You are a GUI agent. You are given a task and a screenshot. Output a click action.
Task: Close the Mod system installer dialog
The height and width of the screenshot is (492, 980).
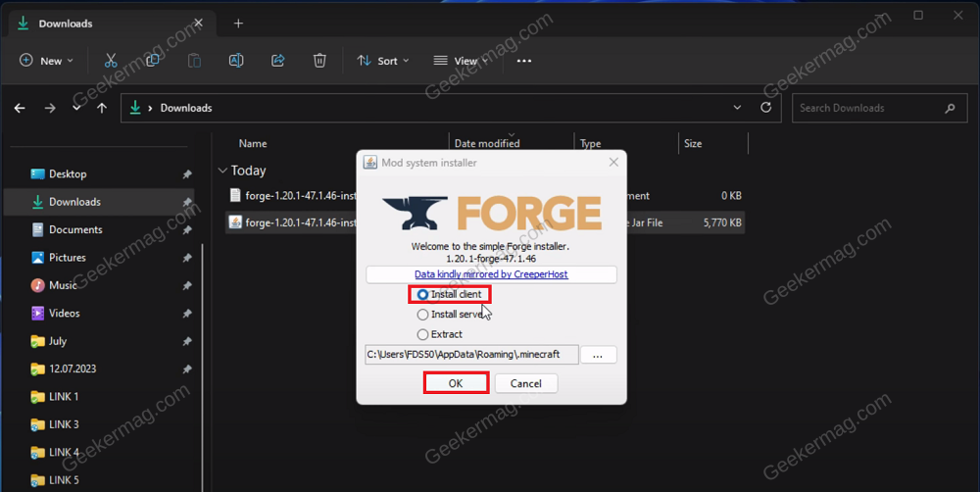(x=613, y=162)
